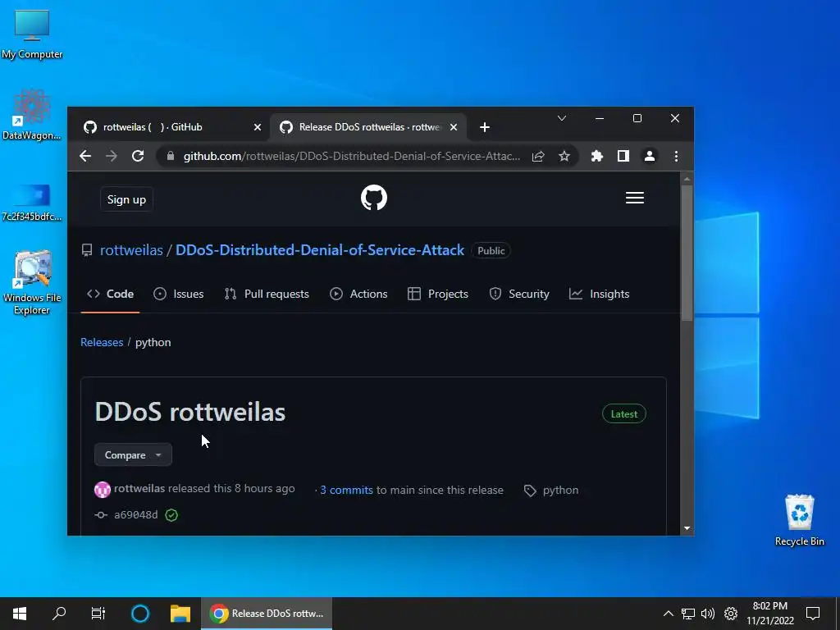Screen dimensions: 840x630
Task: Open the Security tab
Action: [519, 294]
